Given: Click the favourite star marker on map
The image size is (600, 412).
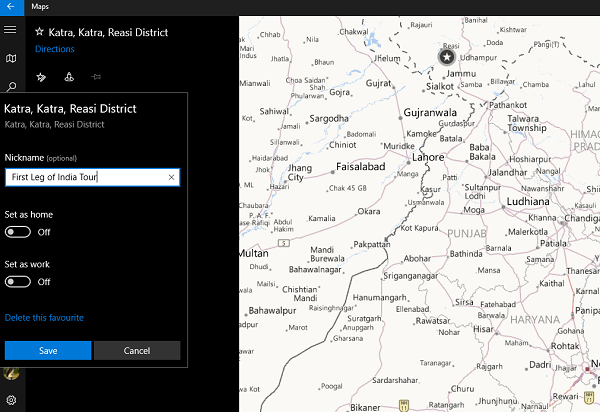Looking at the screenshot, I should (x=447, y=57).
